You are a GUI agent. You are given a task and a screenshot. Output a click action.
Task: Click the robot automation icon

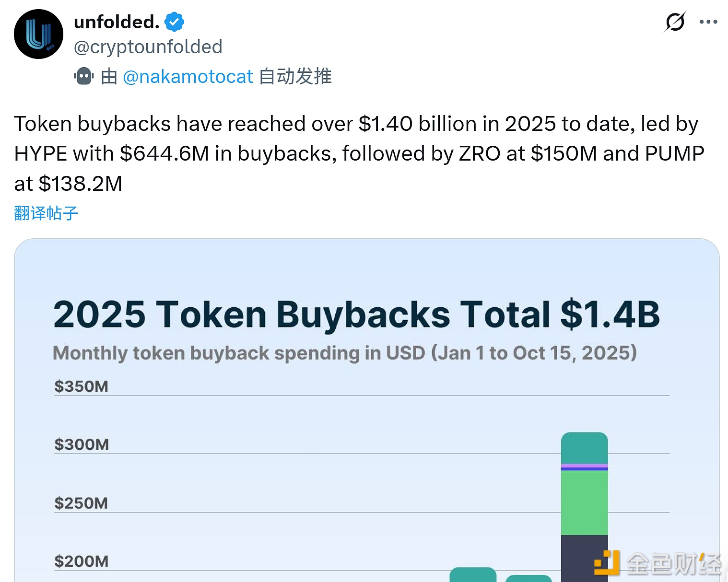pyautogui.click(x=84, y=76)
